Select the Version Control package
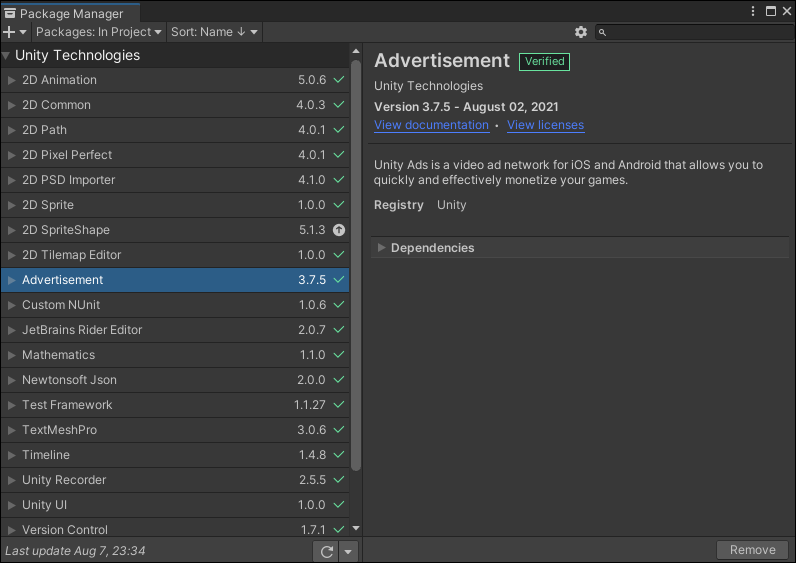 (175, 528)
